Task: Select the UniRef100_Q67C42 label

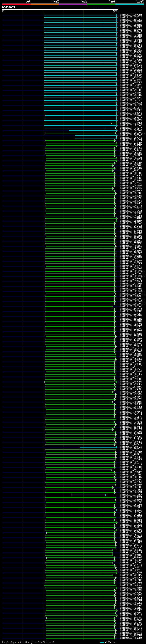Action: 131,138
